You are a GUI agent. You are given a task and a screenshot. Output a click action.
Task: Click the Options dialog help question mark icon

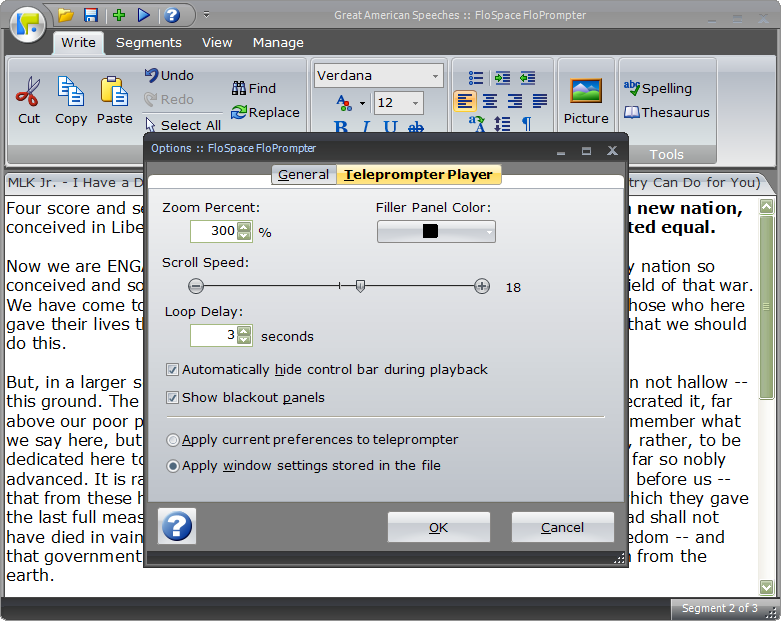tap(177, 526)
